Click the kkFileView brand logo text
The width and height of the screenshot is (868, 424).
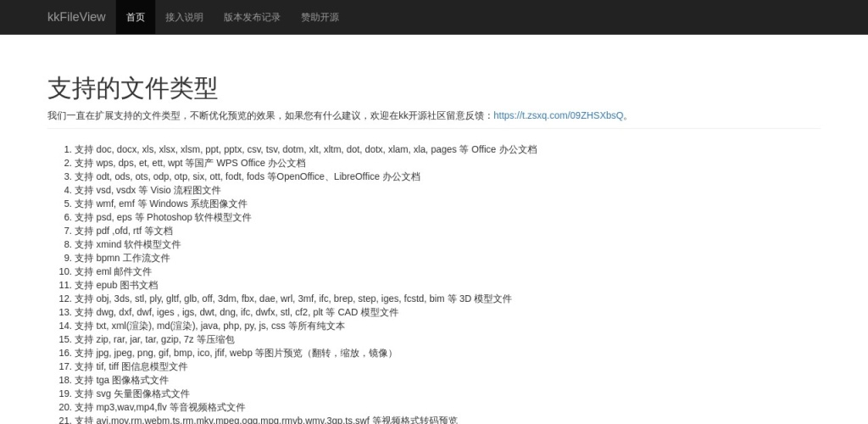coord(76,17)
